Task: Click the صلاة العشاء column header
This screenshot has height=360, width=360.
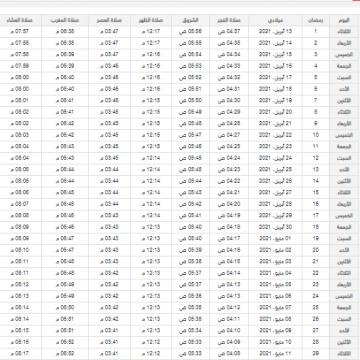Action: point(20,20)
